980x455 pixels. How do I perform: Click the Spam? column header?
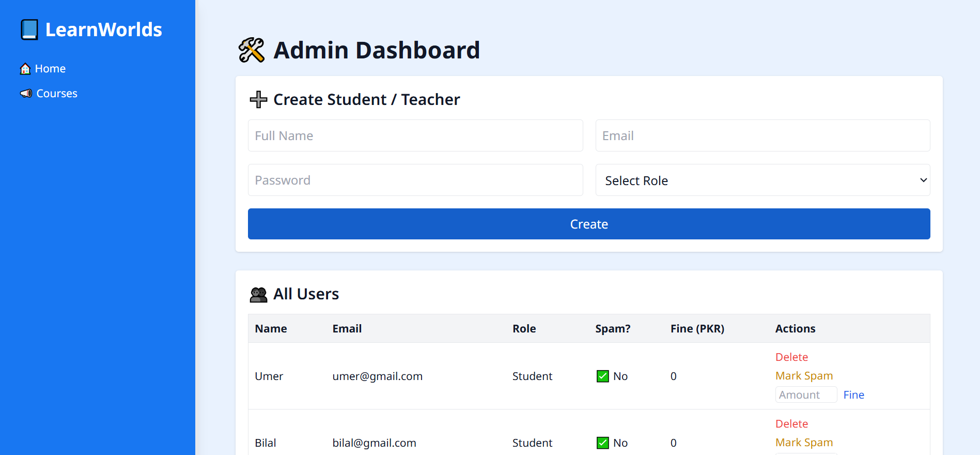click(x=613, y=329)
